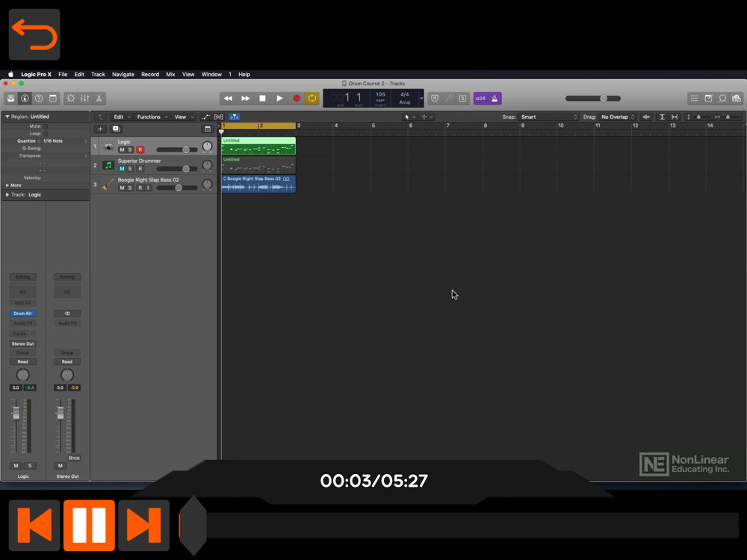Click the Waveform Zoom icon
This screenshot has height=560, width=747.
point(646,117)
